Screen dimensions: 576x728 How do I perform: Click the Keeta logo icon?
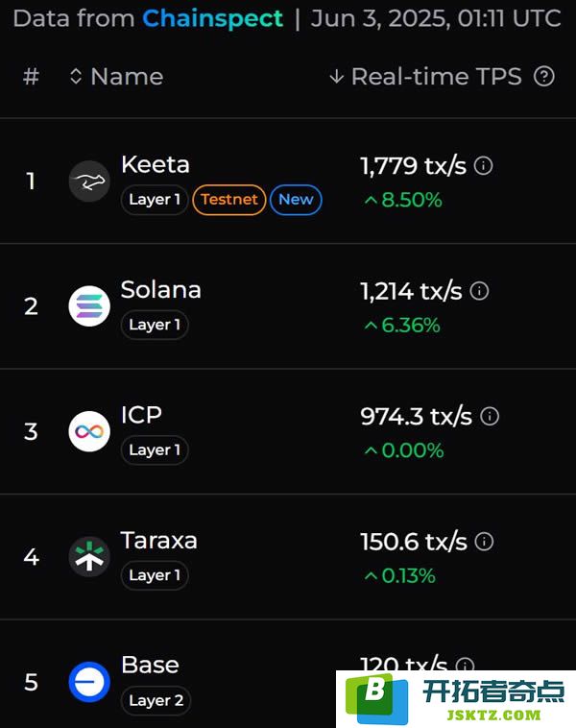pyautogui.click(x=89, y=182)
